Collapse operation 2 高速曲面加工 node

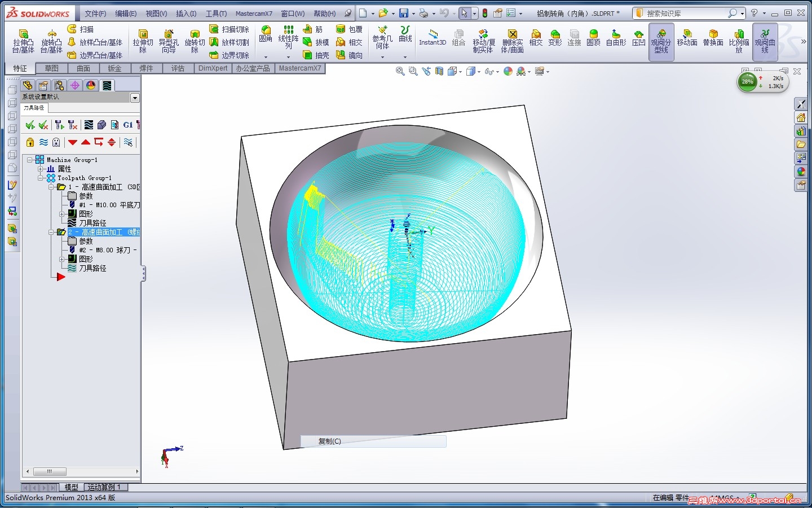51,232
